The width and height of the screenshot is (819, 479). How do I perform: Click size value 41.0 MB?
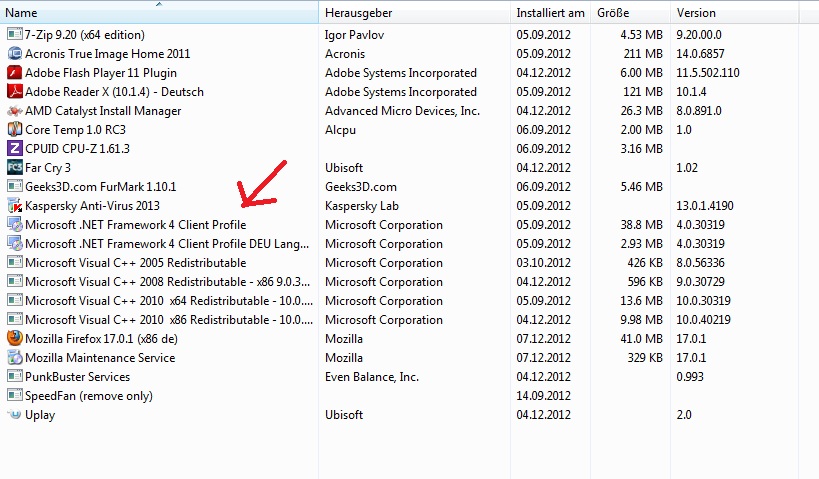coord(641,338)
